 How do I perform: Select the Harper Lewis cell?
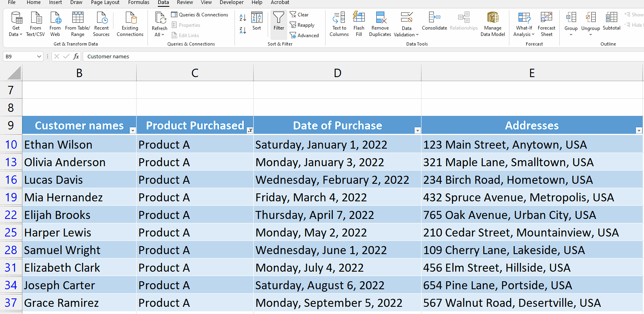[x=79, y=233]
